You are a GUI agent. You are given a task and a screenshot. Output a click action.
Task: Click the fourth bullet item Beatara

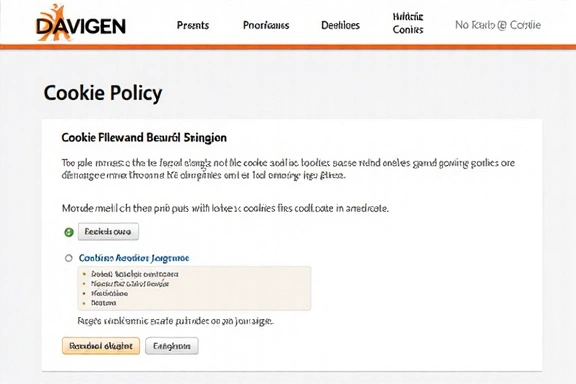tap(103, 303)
